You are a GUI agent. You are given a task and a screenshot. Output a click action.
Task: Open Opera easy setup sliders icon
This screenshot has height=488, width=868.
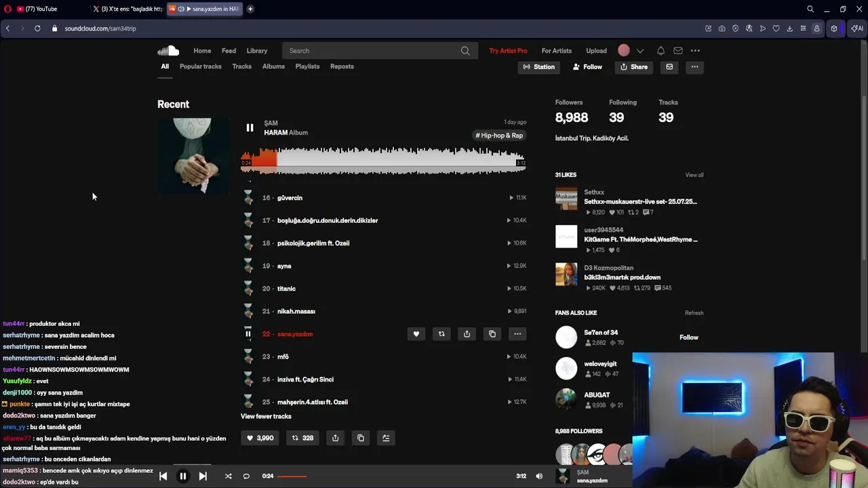pos(803,28)
